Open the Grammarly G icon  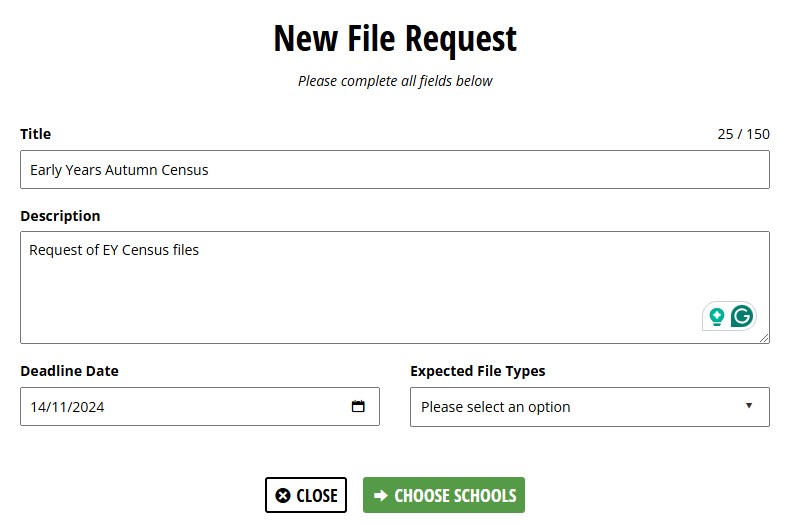(742, 317)
